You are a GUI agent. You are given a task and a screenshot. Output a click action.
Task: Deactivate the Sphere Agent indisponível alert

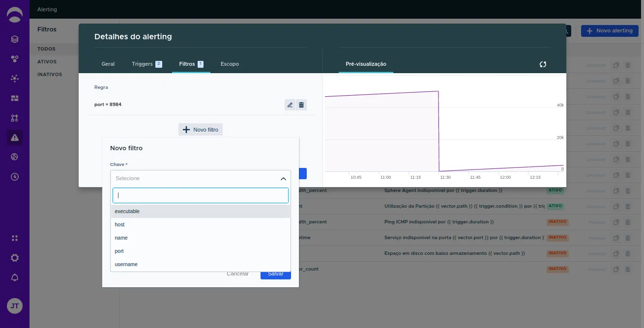[x=596, y=190]
